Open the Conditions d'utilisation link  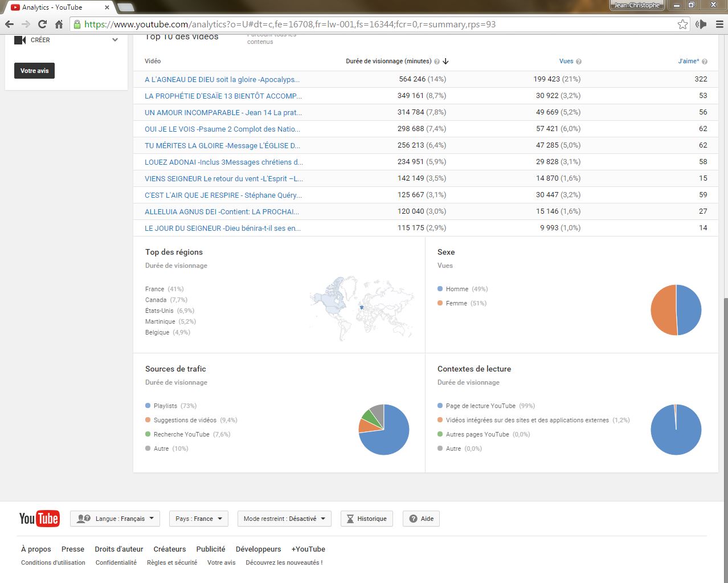(x=53, y=562)
